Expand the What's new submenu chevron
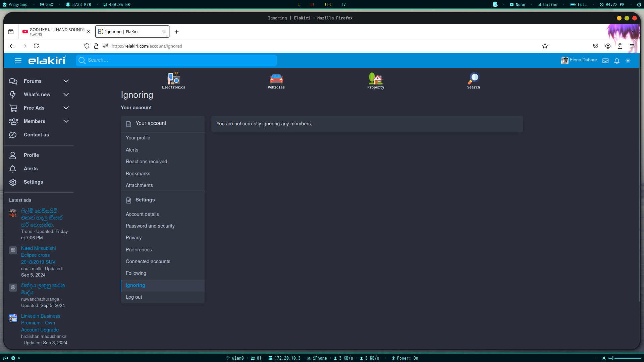 66,95
